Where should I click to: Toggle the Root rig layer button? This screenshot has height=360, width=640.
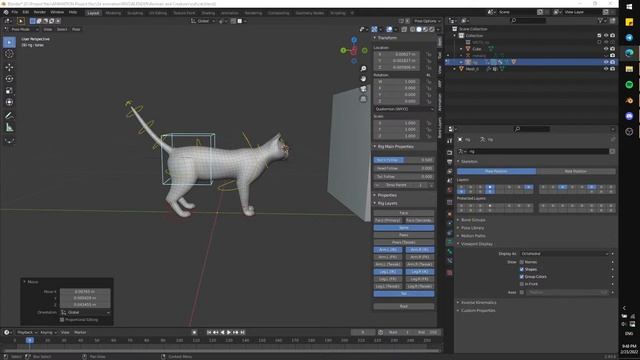[404, 306]
